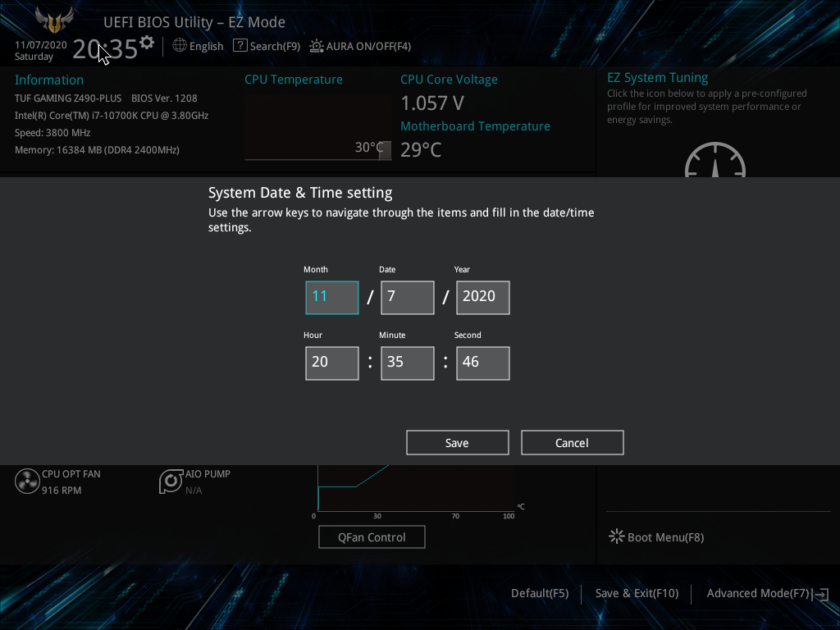
Task: Click Default(F5)
Action: [540, 593]
